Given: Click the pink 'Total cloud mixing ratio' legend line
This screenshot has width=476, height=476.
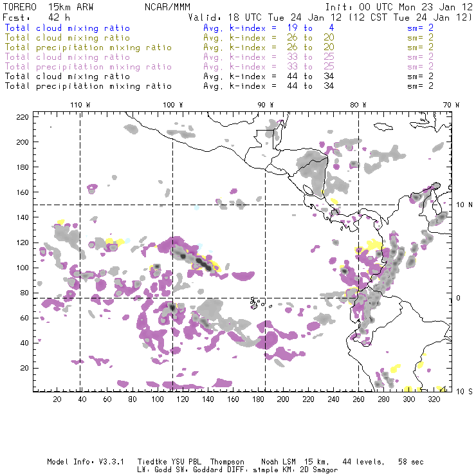Looking at the screenshot, I should click(x=68, y=57).
